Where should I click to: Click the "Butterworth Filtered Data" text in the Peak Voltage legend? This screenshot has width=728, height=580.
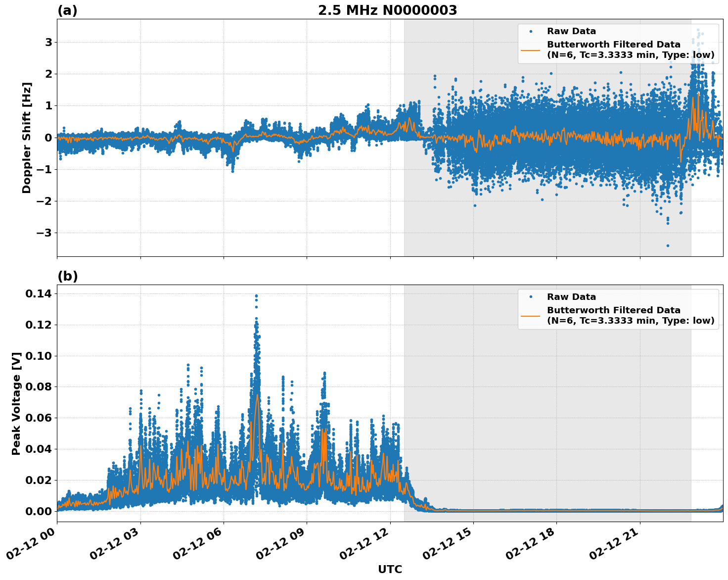[x=613, y=310]
